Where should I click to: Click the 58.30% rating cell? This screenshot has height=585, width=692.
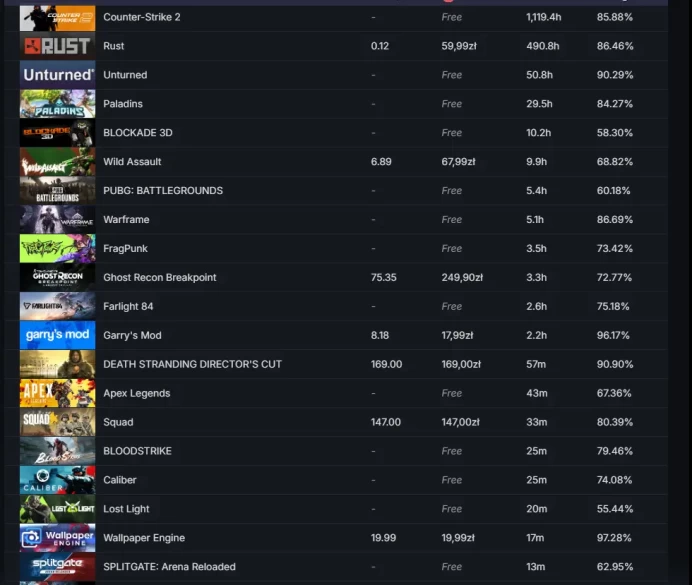point(615,133)
